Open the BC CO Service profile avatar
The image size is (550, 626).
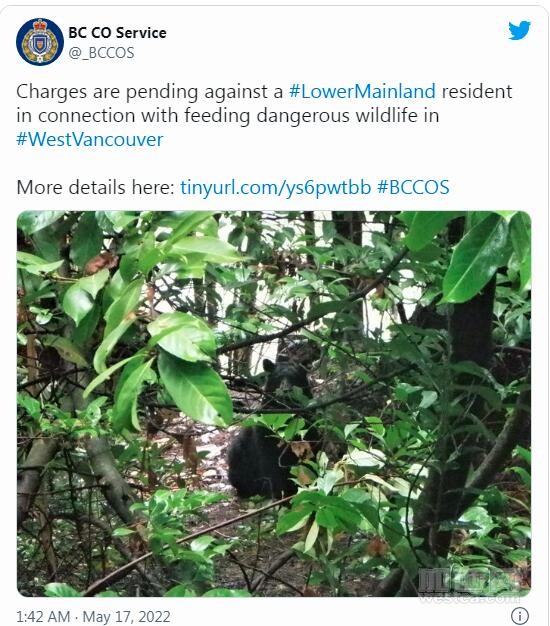point(40,42)
